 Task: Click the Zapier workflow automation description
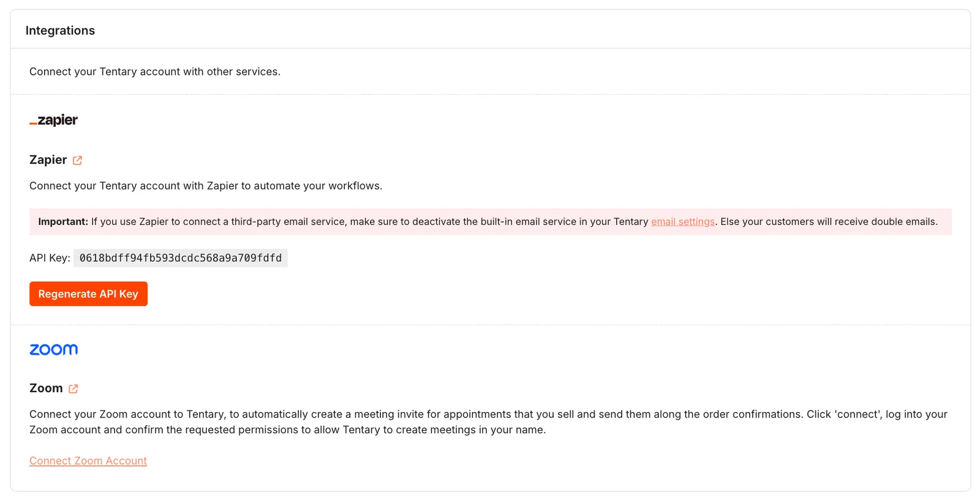pyautogui.click(x=206, y=186)
